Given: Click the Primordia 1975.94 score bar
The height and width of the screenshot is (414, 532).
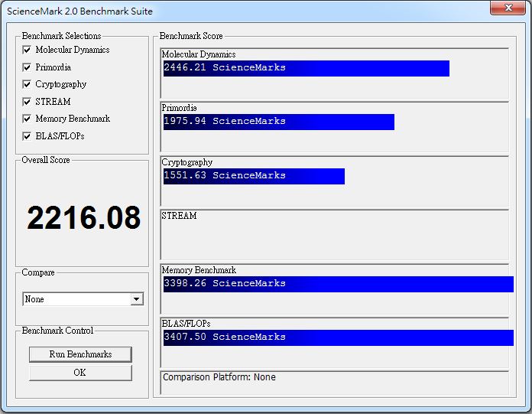Looking at the screenshot, I should tap(279, 122).
